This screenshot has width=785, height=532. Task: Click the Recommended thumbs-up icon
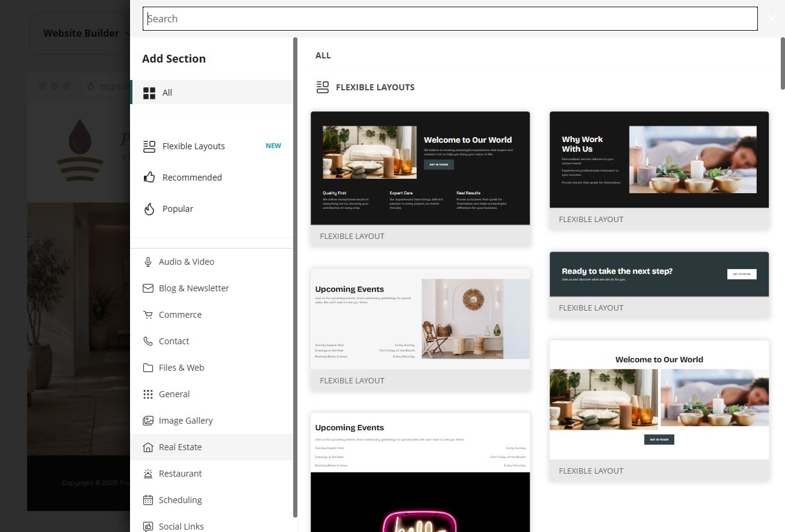149,178
